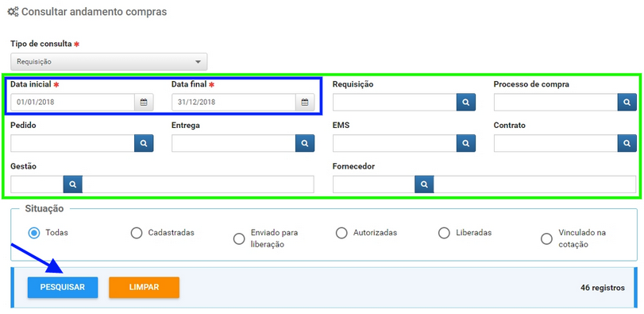The height and width of the screenshot is (314, 644).
Task: Click the Gestão search magnifier icon
Action: point(73,184)
